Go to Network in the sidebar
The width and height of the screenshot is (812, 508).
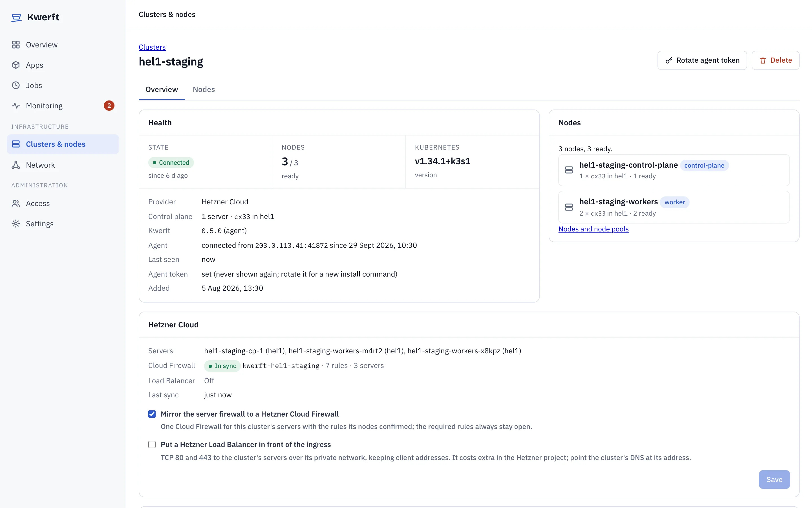pos(63,165)
